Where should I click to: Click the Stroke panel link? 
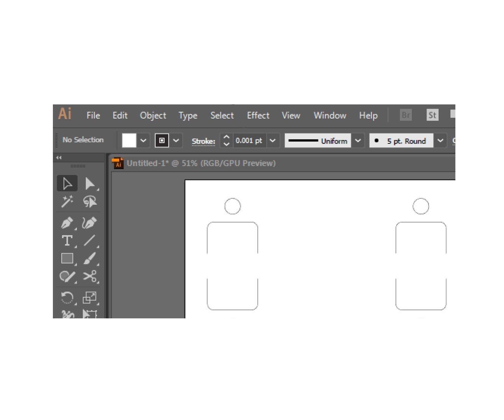point(204,141)
